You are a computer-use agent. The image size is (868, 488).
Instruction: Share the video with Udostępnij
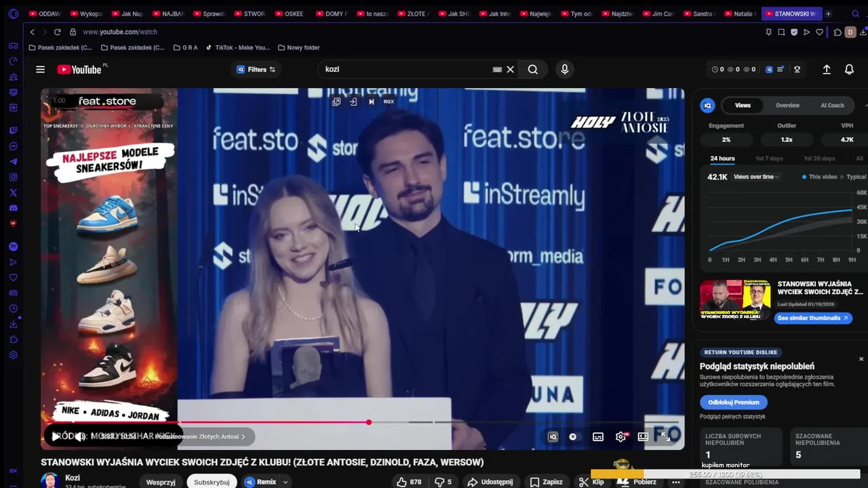490,482
